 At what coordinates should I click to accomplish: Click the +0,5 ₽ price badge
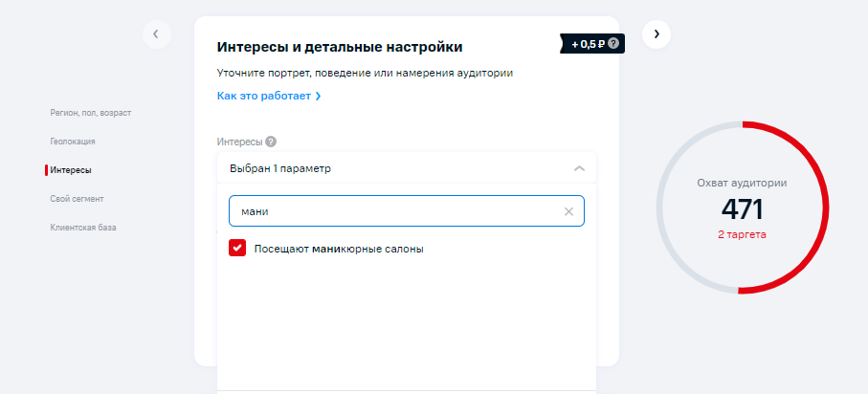(x=592, y=44)
